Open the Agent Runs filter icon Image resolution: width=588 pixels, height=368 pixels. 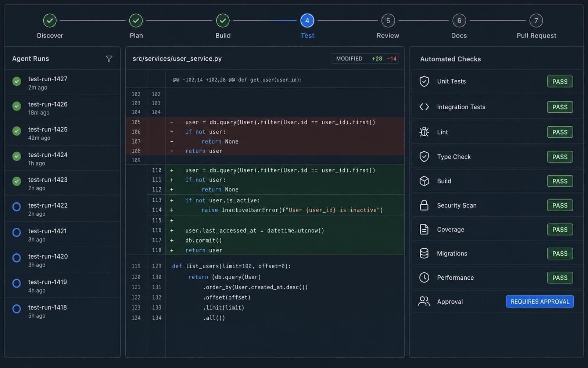(x=109, y=59)
